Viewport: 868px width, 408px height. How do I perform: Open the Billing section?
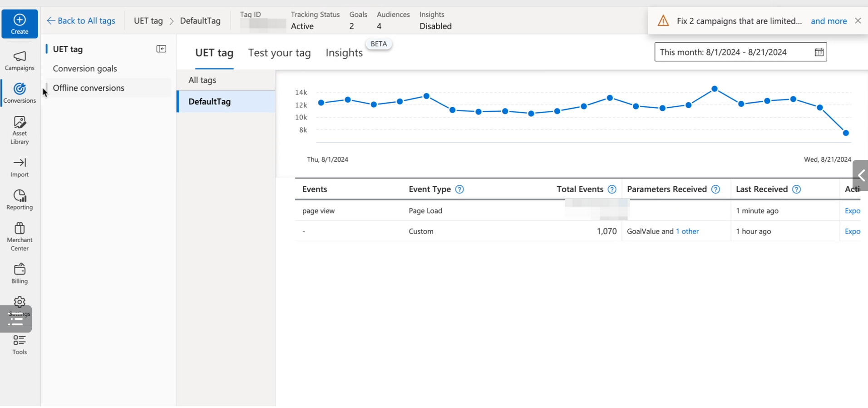tap(20, 274)
